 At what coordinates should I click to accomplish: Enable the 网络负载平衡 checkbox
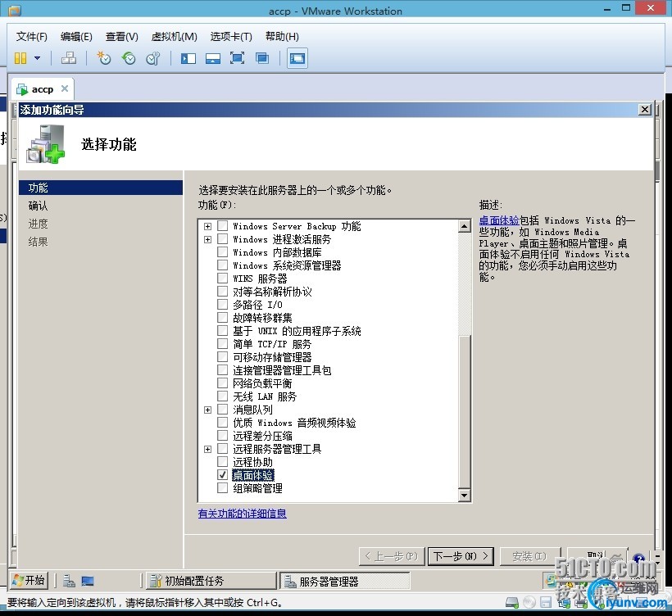[x=222, y=383]
